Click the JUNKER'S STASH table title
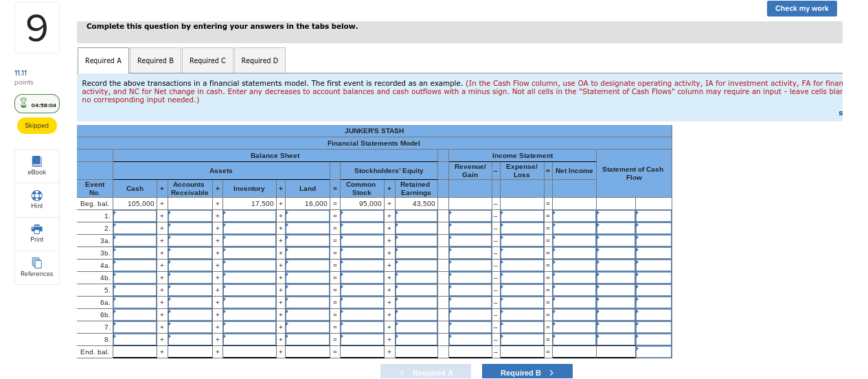 click(374, 130)
